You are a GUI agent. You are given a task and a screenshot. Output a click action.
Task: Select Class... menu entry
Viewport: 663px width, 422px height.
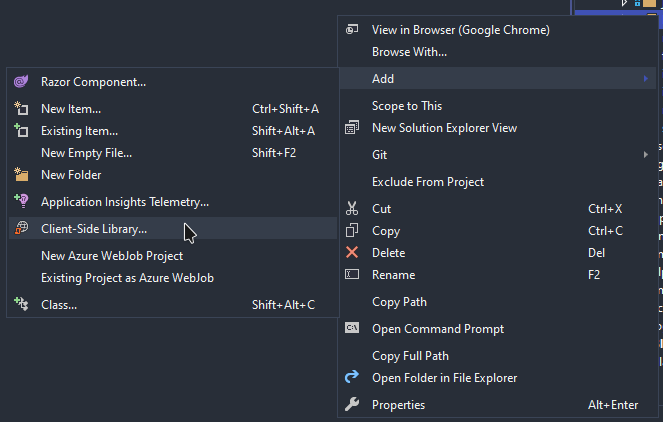pos(173,305)
